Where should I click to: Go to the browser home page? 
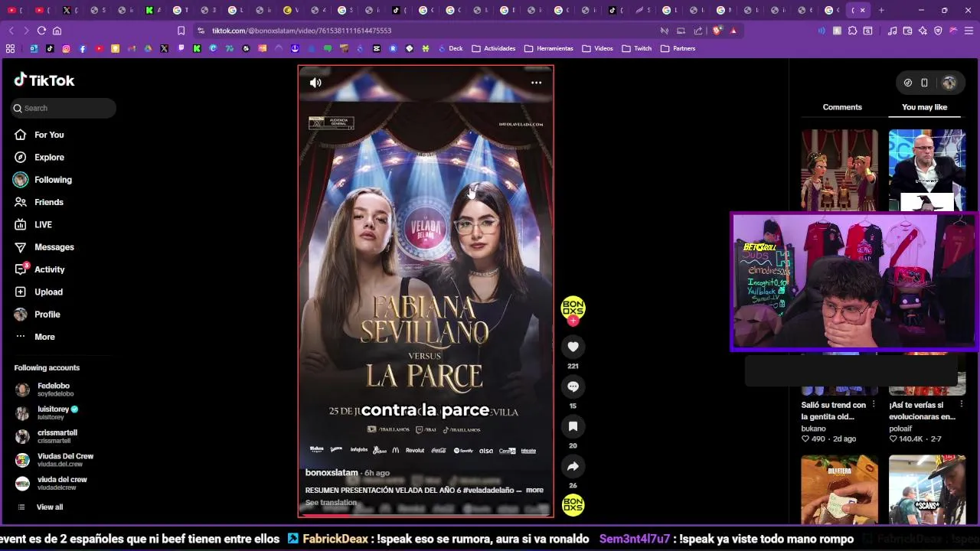57,31
